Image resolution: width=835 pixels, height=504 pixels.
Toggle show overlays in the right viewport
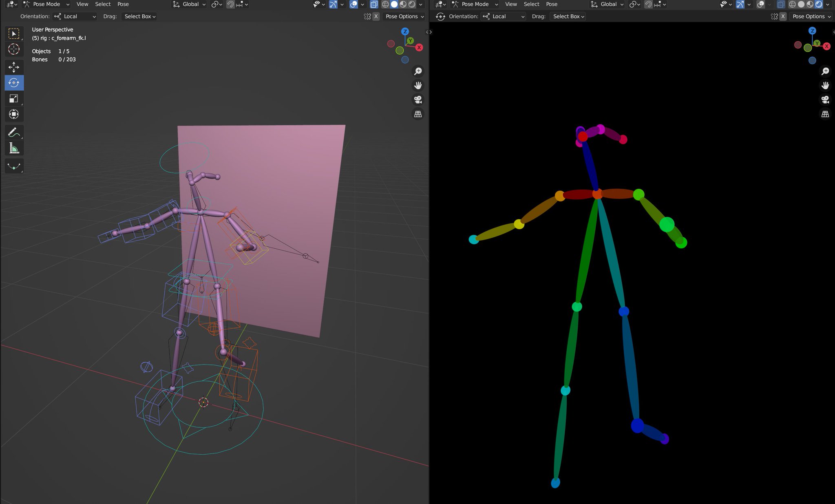click(x=760, y=4)
